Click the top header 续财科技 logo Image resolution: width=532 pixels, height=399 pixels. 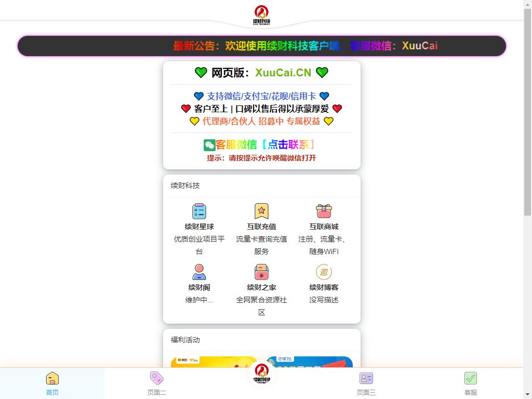(x=261, y=14)
